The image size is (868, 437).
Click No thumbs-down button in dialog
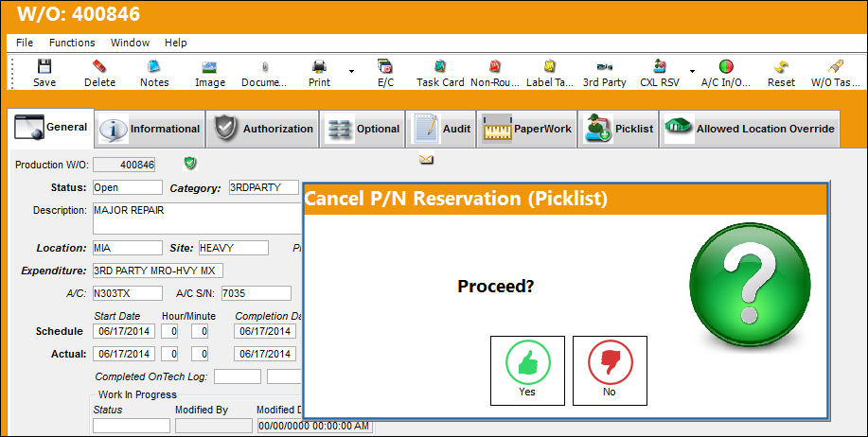coord(610,370)
